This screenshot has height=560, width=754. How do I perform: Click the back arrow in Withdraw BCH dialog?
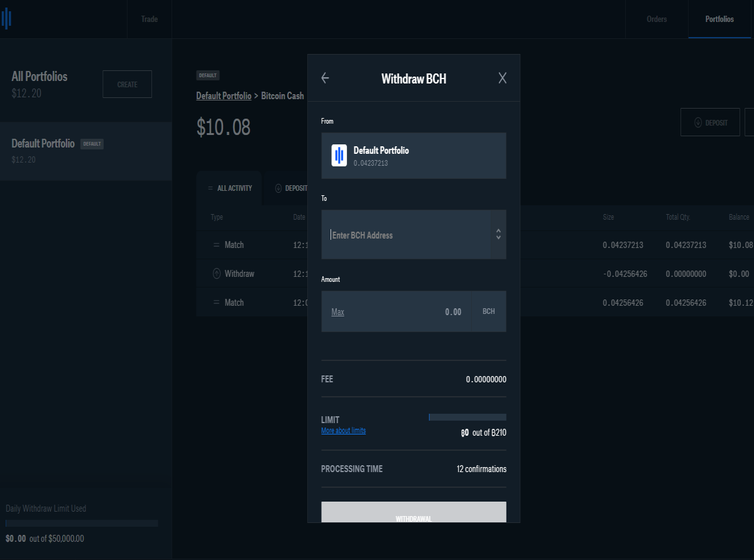(325, 78)
